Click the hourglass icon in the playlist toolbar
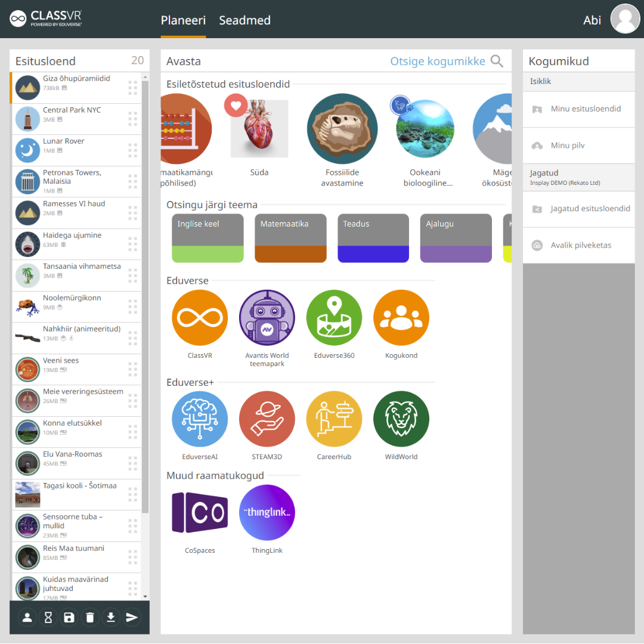The image size is (644, 644). [48, 617]
